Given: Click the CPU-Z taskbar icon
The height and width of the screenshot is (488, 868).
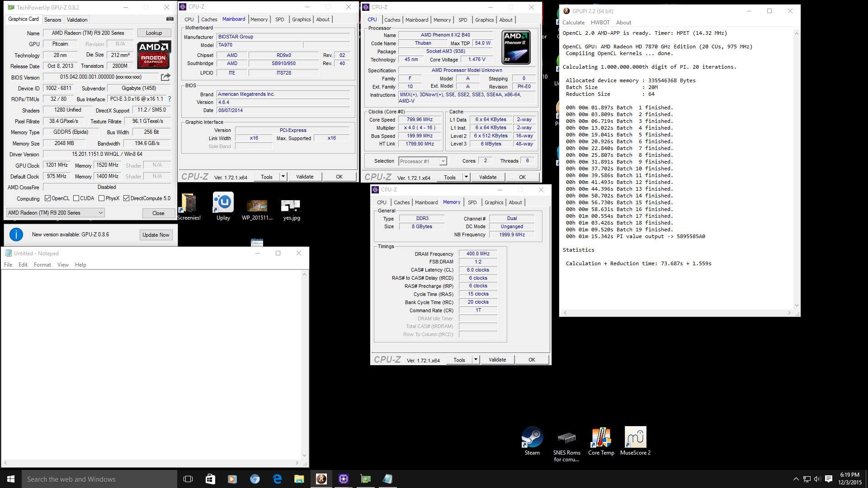Looking at the screenshot, I should point(344,479).
